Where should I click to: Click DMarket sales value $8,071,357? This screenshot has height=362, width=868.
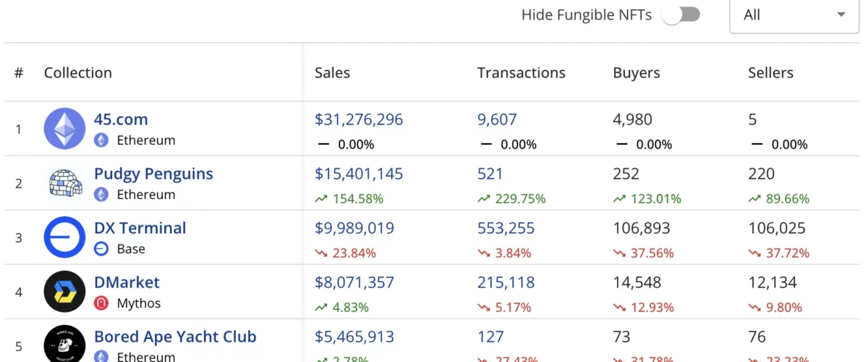pos(354,282)
